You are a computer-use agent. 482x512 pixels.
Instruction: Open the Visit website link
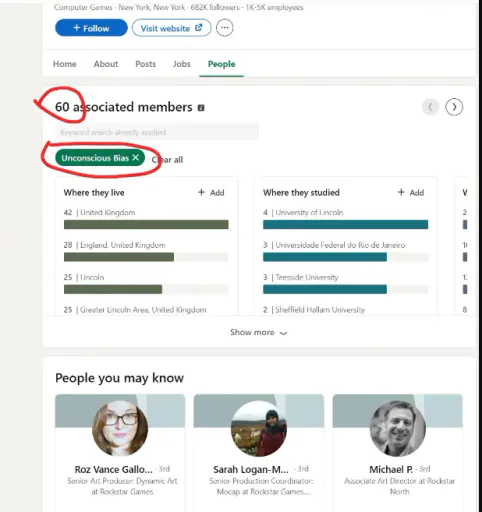171,28
